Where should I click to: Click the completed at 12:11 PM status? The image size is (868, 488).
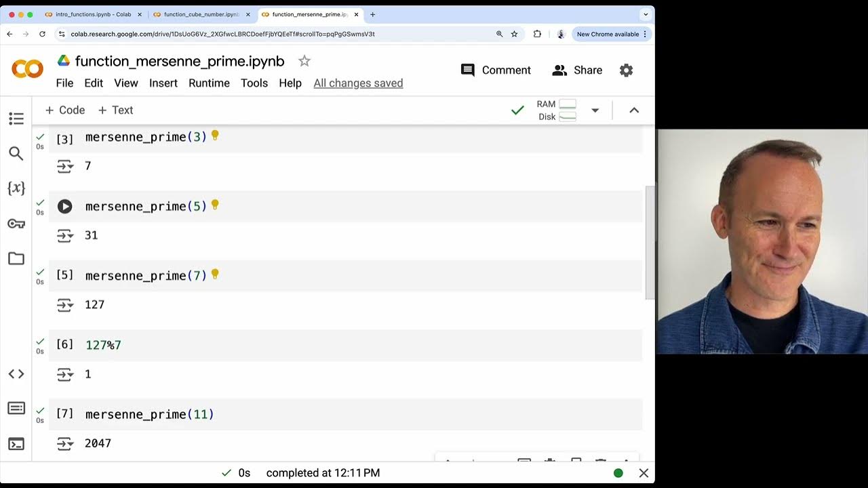coord(323,473)
